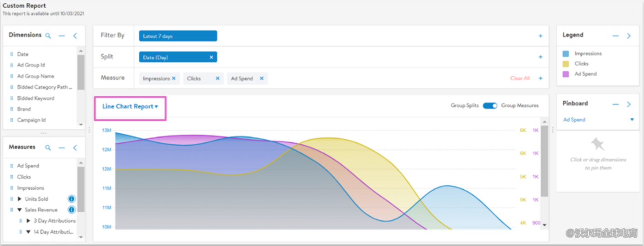The image size is (644, 246).
Task: Select the Brand dimension label
Action: [x=24, y=109]
